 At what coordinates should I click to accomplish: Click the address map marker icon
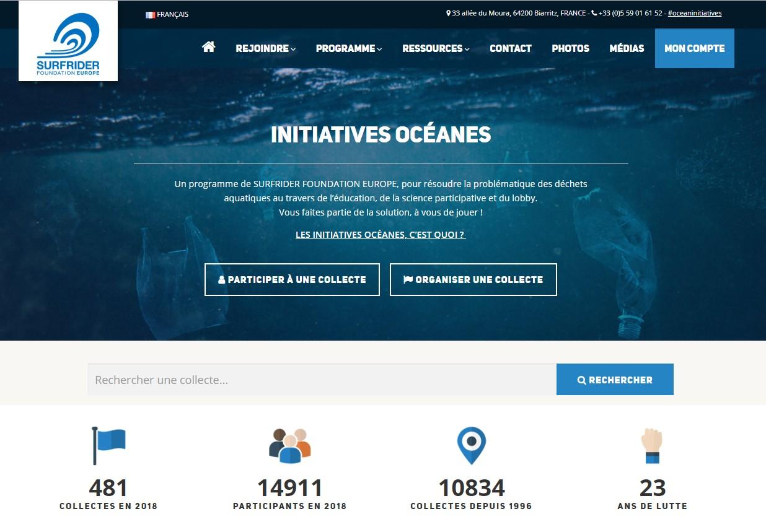pyautogui.click(x=448, y=13)
